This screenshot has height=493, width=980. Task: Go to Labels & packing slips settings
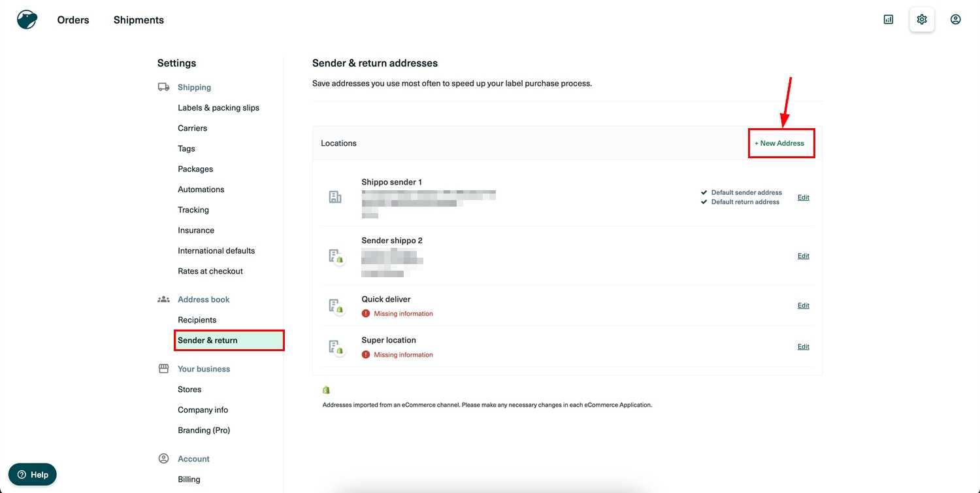coord(218,108)
